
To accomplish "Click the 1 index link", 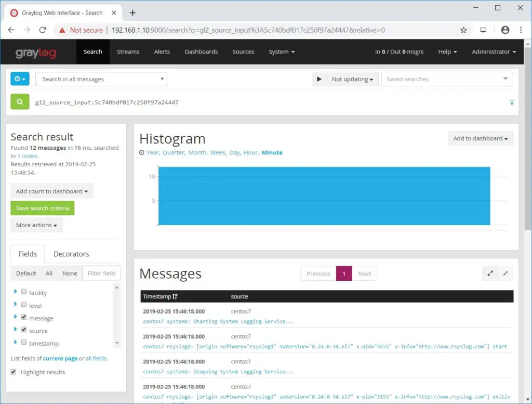I will click(28, 156).
